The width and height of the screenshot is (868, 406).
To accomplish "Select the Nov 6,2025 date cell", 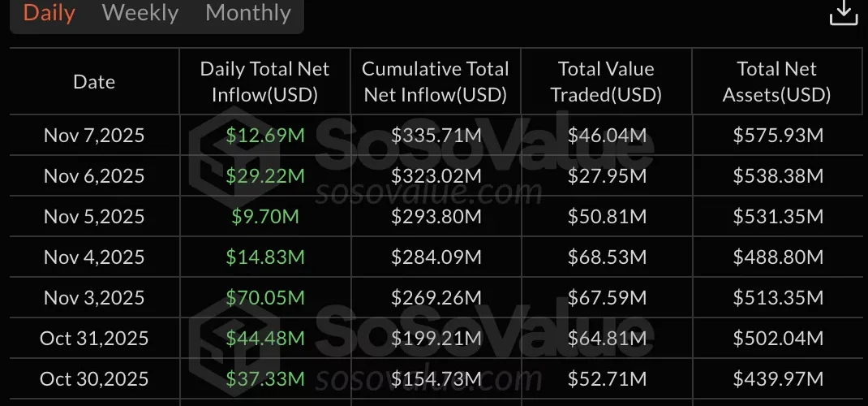I will pos(94,175).
